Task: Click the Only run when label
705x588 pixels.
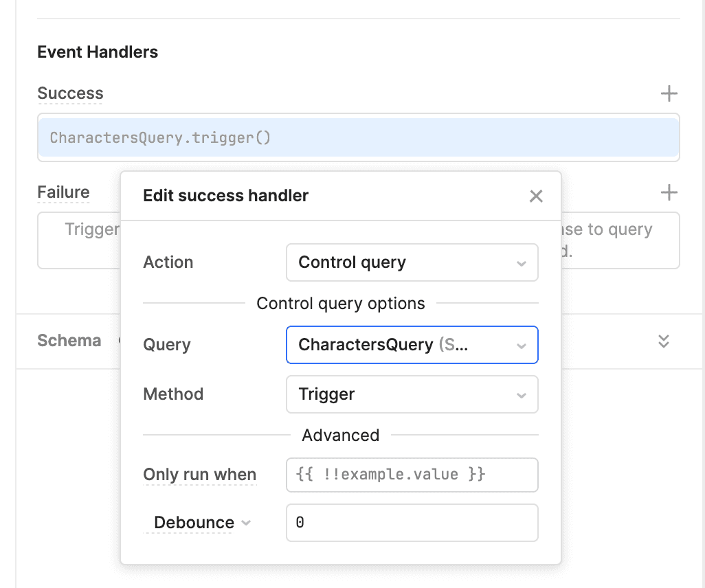Action: (x=199, y=475)
